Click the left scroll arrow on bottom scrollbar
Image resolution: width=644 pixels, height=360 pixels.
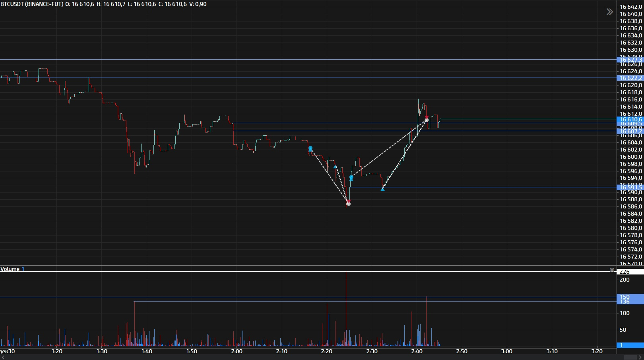click(2, 357)
